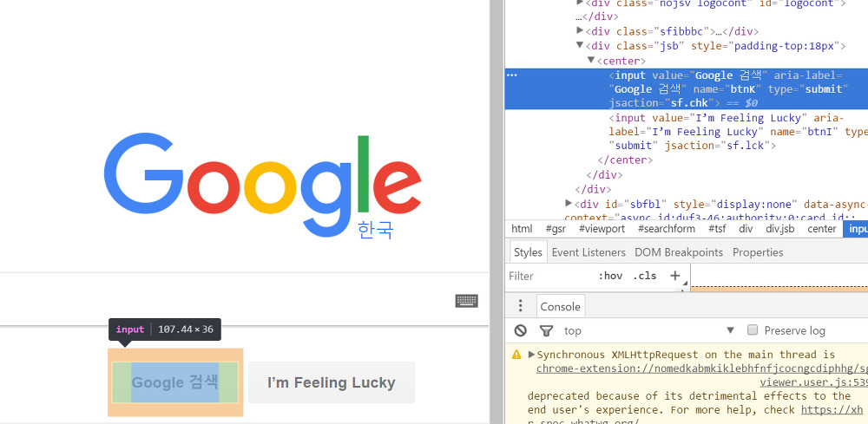Open the DOM Breakpoints tab
Viewport: 868px width, 424px height.
679,252
